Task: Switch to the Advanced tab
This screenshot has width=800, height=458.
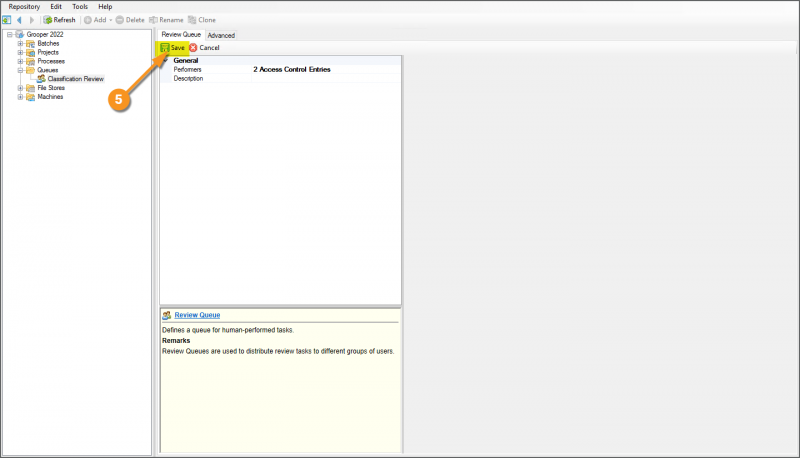Action: tap(221, 35)
